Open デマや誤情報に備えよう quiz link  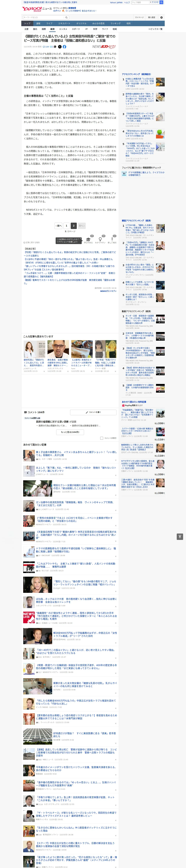tap(146, 174)
